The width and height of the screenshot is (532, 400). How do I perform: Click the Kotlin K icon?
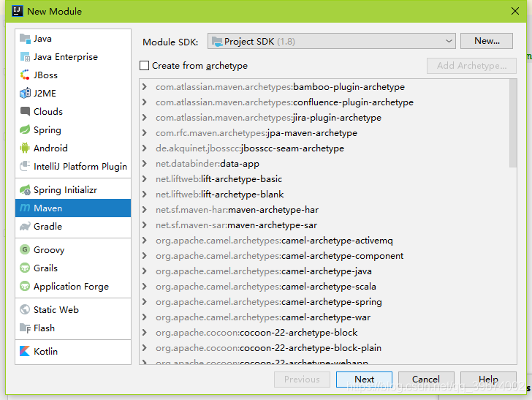(25, 351)
